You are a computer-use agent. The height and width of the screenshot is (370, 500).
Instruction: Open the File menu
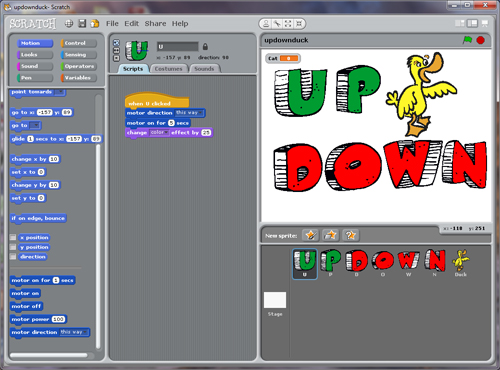(112, 24)
